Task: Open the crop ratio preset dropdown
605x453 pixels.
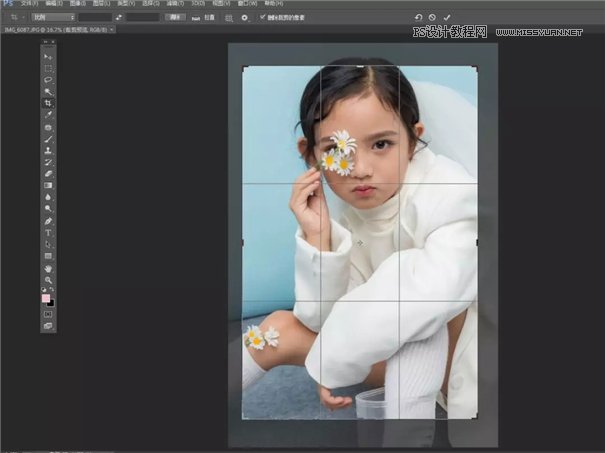Action: click(52, 17)
